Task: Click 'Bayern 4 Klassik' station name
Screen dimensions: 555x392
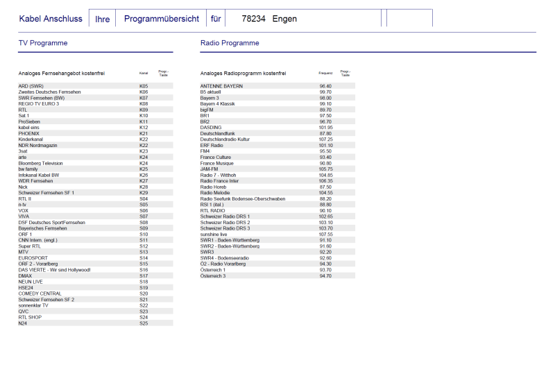Action: [x=217, y=104]
